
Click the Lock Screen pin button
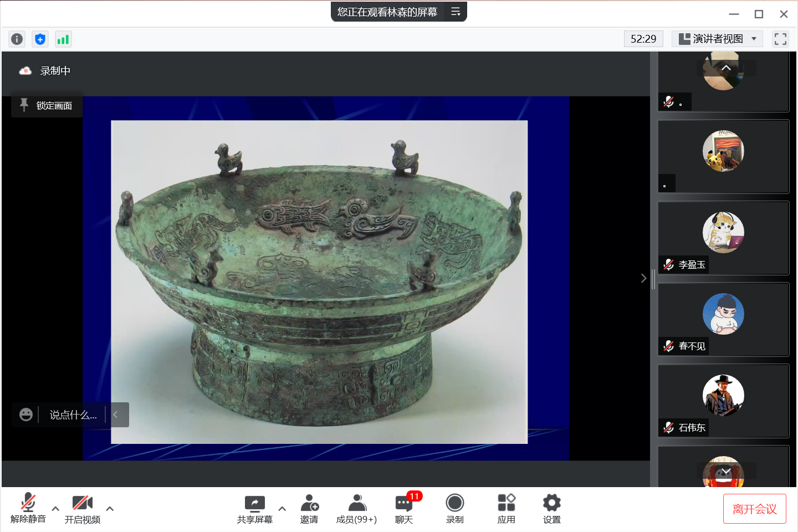[47, 105]
